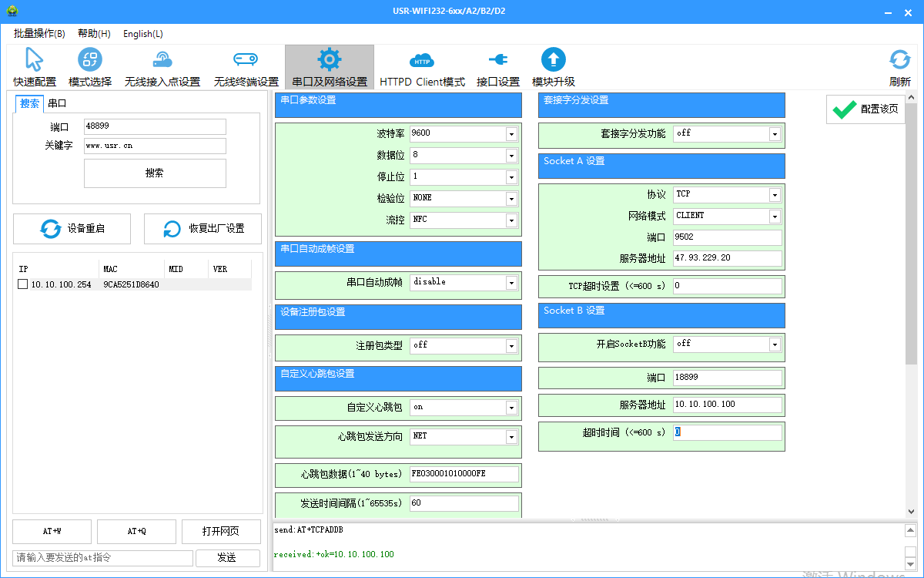Check the device 10.10.100.254 in the list
This screenshot has width=924, height=578.
coord(22,283)
